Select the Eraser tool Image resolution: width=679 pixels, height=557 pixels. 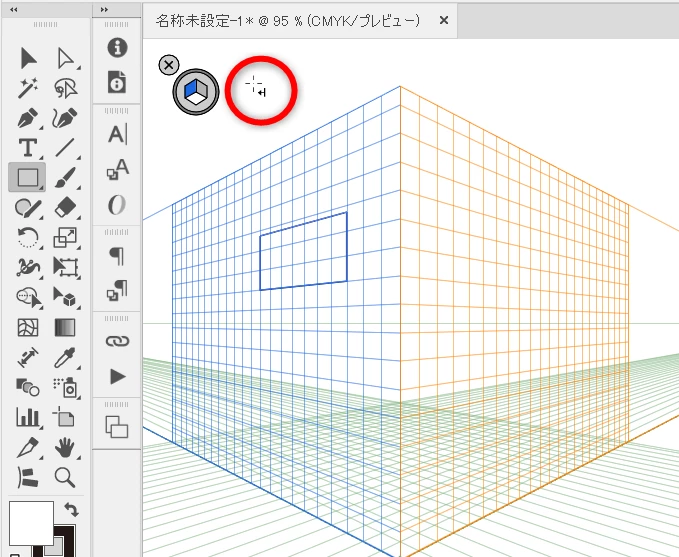(65, 208)
